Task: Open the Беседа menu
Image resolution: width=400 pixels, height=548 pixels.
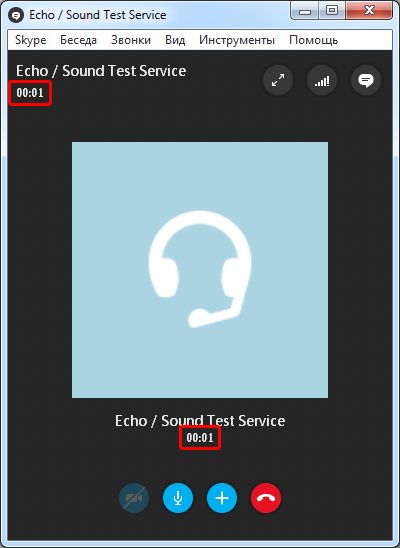Action: tap(78, 40)
